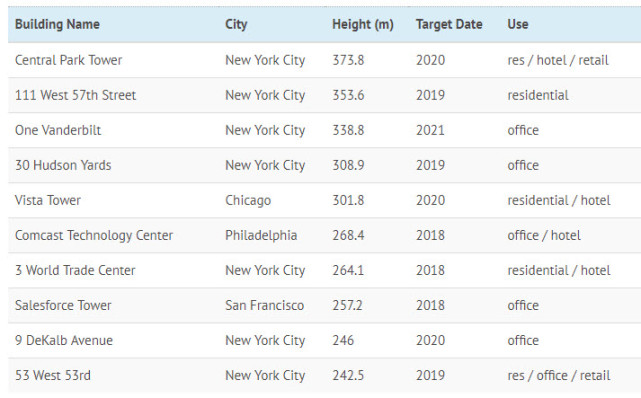Screen dimensions: 641x398
Task: Click the res / hotel / retail use cell
Action: pos(558,60)
